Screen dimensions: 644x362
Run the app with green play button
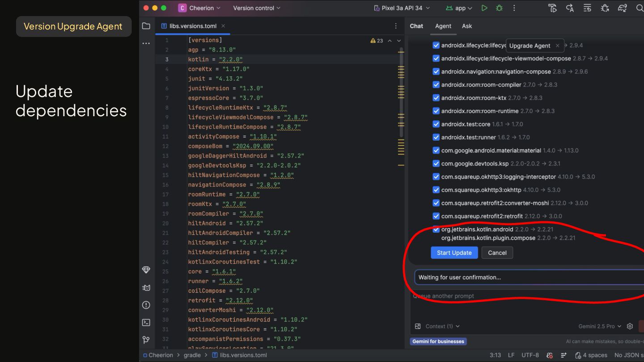pos(484,8)
